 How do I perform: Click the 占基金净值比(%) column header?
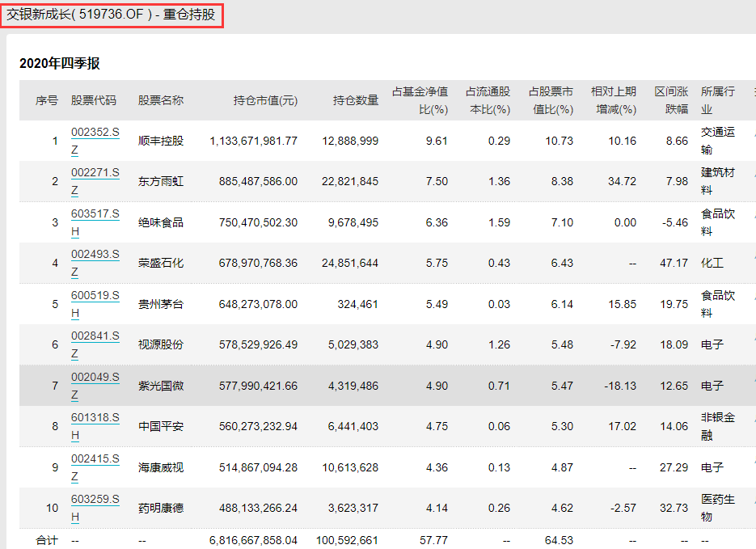(420, 100)
